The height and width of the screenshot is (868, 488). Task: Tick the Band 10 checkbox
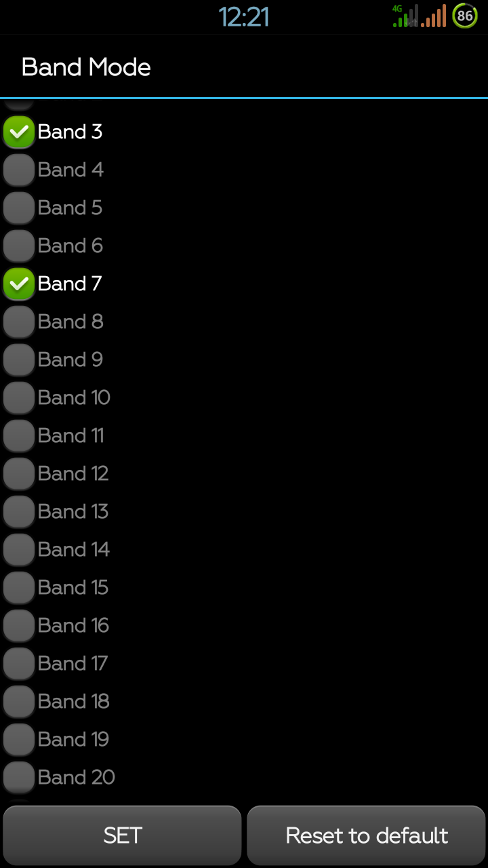19,397
